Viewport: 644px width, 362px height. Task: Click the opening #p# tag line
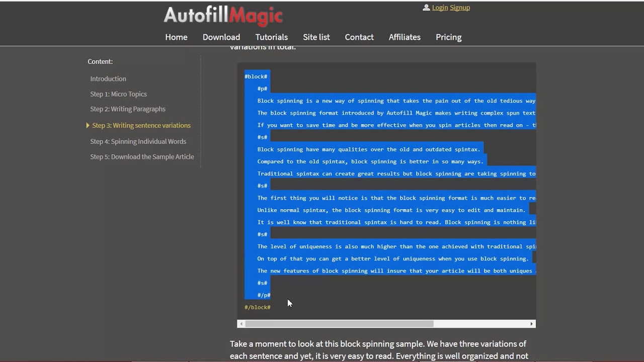[263, 88]
